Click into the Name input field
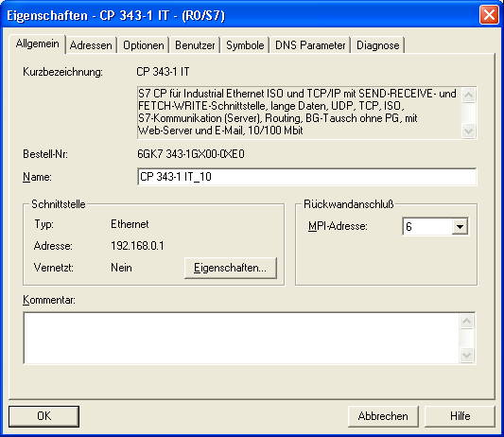Screen dimensions: 504x437 307,177
